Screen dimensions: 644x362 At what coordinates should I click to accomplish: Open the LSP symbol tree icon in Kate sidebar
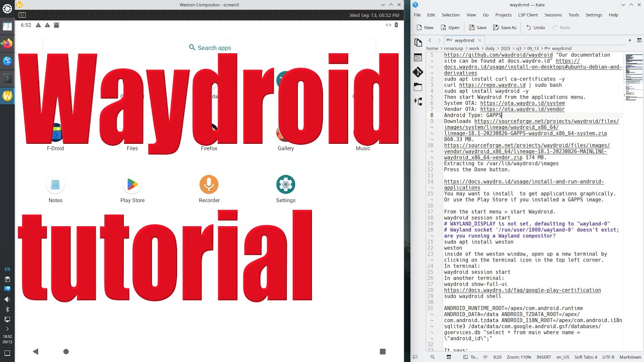[418, 101]
